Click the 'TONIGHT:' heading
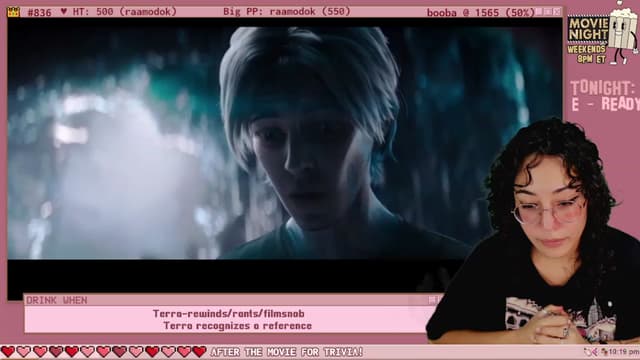Screen dimensions: 640x360 [x=602, y=88]
